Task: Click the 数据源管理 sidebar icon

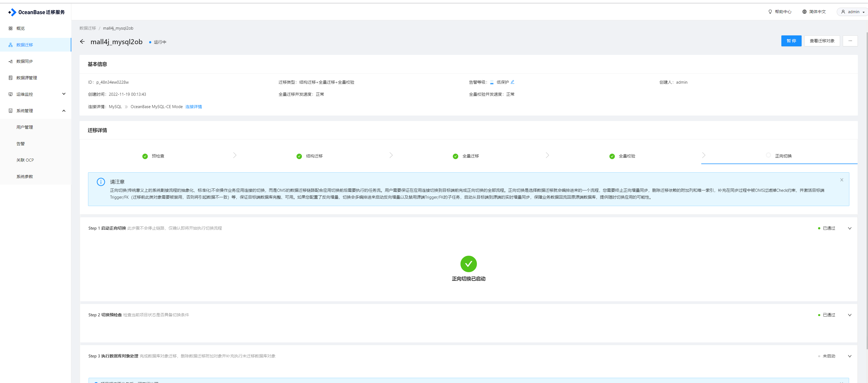Action: (10, 78)
